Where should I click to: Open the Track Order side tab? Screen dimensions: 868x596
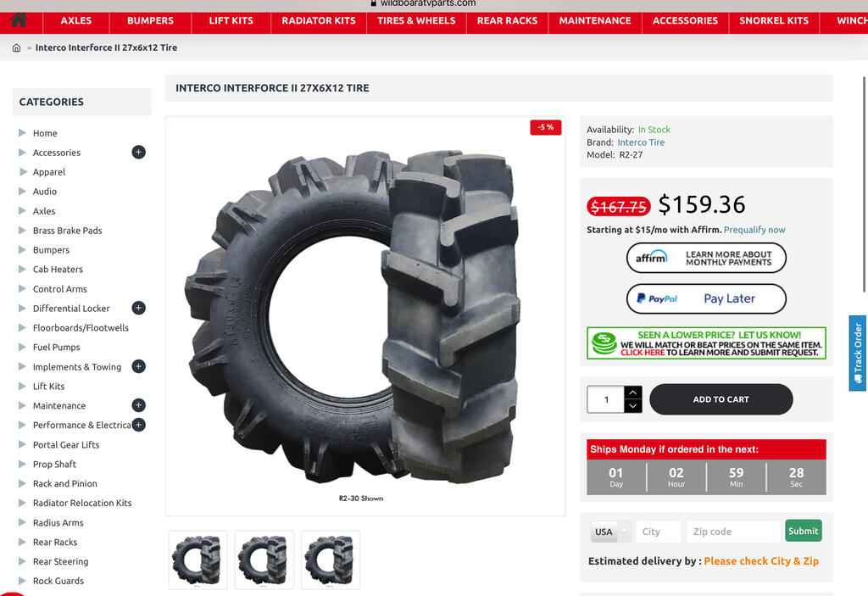[858, 353]
